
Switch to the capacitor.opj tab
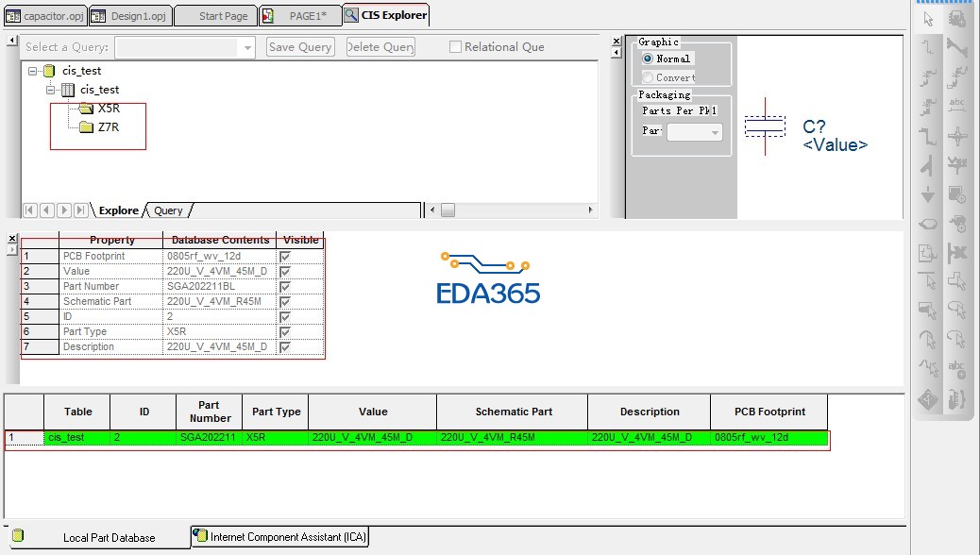pyautogui.click(x=45, y=16)
